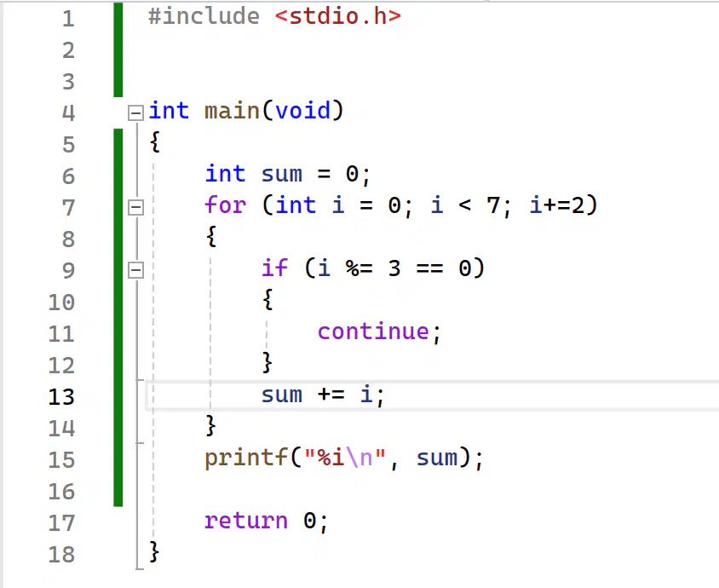Collapse the if block fold marker
Screen dimensions: 719x588
pos(135,270)
